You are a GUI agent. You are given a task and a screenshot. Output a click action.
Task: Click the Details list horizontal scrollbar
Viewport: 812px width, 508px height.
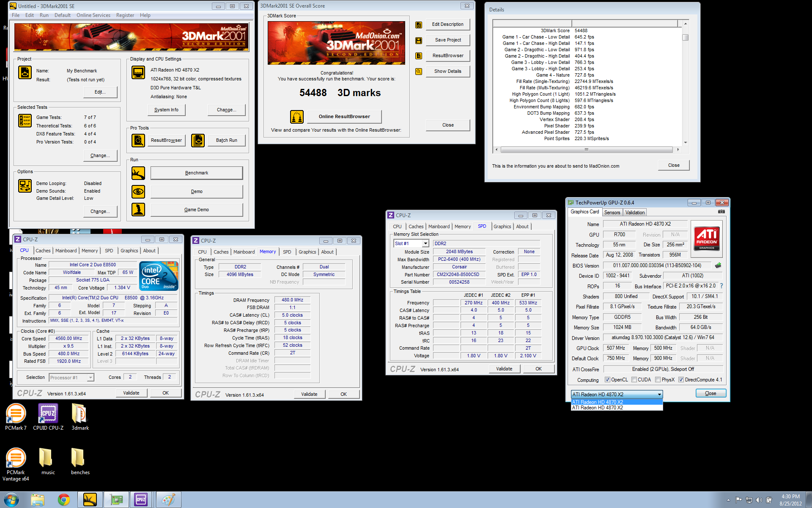pos(586,150)
